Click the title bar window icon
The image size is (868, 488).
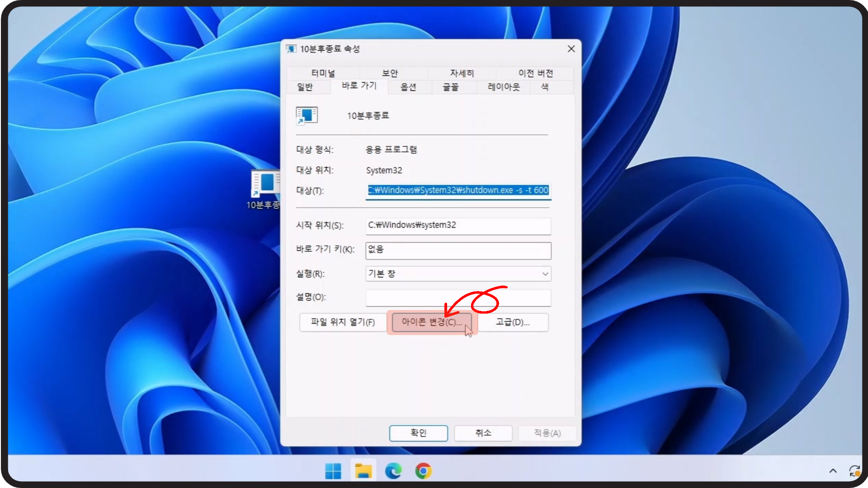point(291,49)
